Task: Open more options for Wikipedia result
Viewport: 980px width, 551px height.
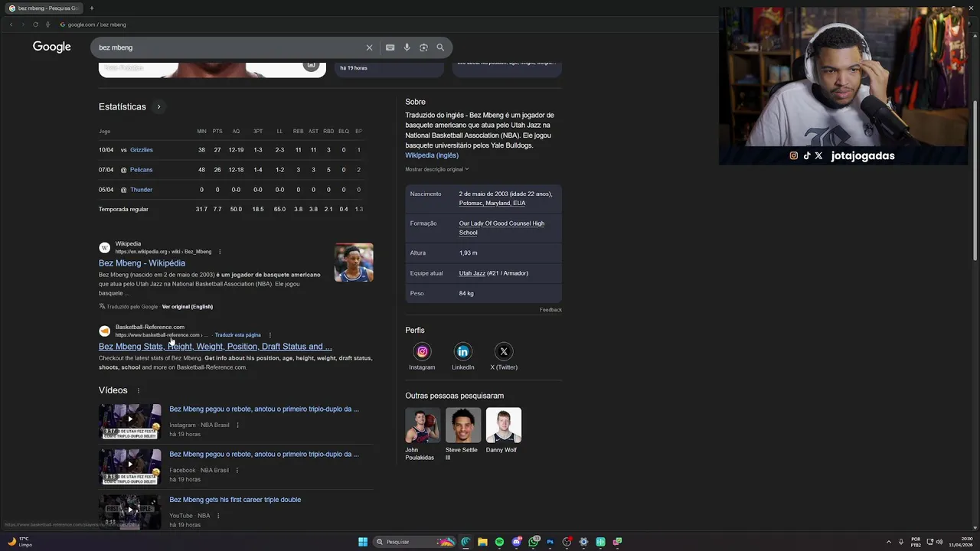Action: (x=220, y=252)
